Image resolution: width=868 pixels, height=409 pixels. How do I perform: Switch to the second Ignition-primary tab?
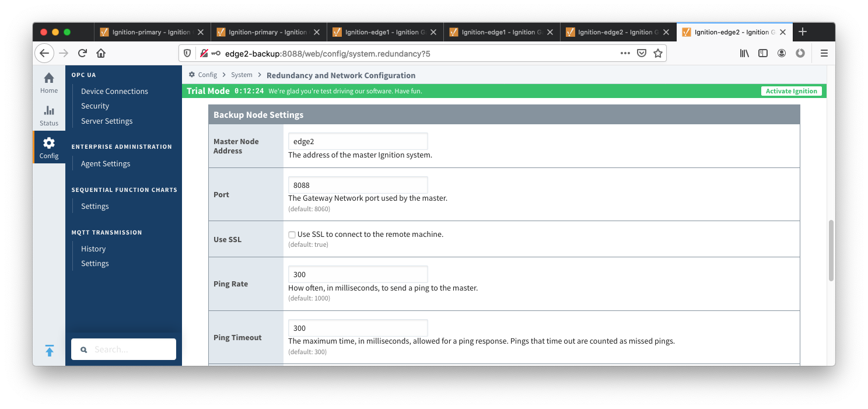(268, 32)
